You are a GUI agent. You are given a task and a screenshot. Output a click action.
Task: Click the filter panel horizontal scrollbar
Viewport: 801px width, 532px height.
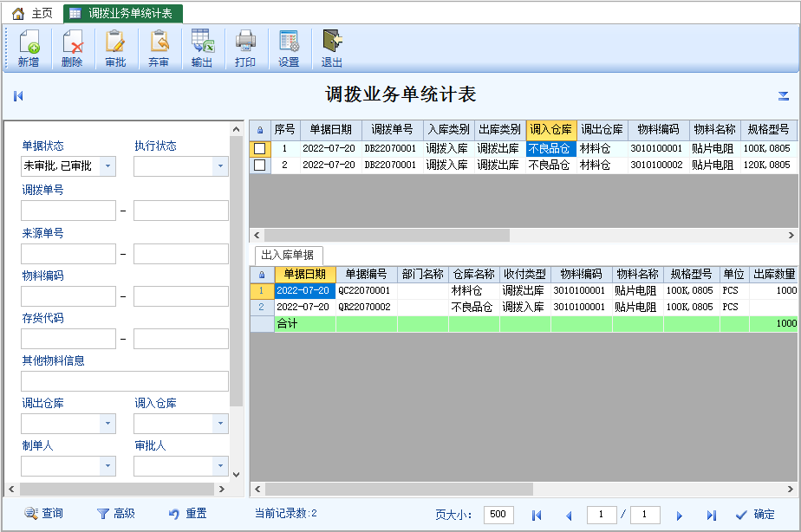[x=117, y=490]
